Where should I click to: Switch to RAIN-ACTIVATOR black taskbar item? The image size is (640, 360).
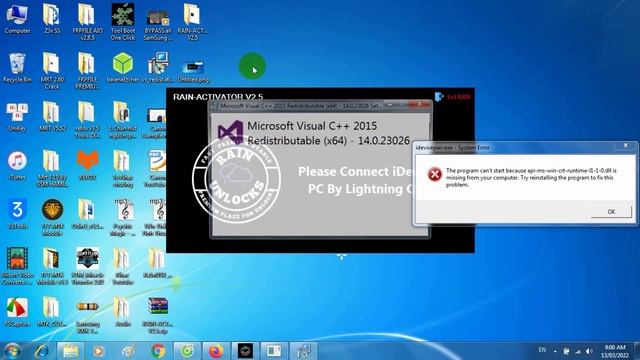click(245, 351)
